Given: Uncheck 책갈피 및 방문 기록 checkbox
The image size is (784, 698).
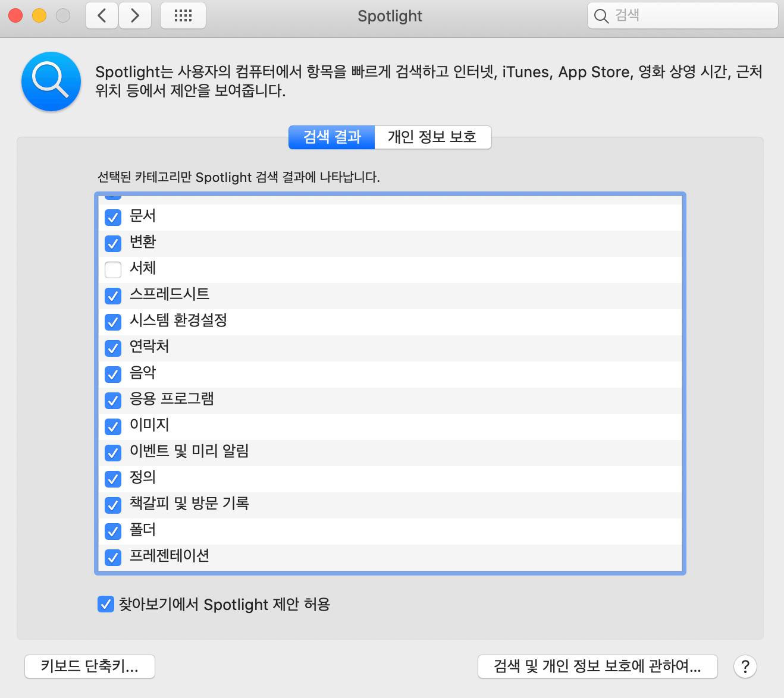Looking at the screenshot, I should coord(113,505).
